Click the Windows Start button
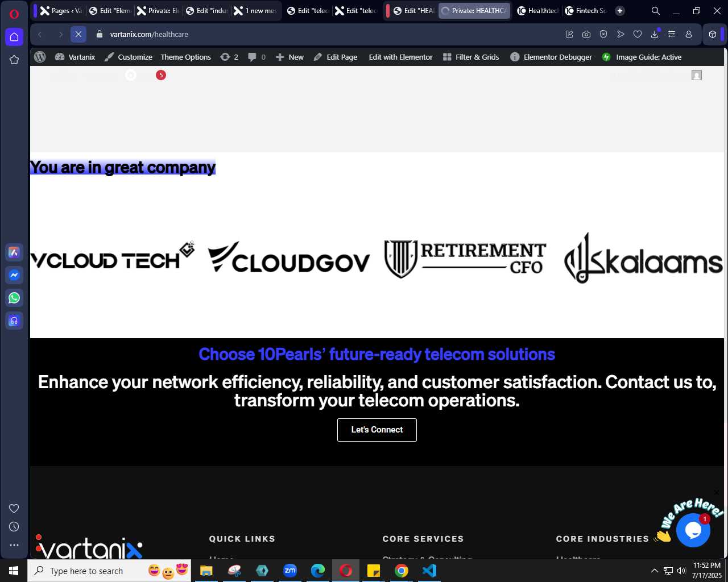Image resolution: width=728 pixels, height=582 pixels. pyautogui.click(x=14, y=571)
